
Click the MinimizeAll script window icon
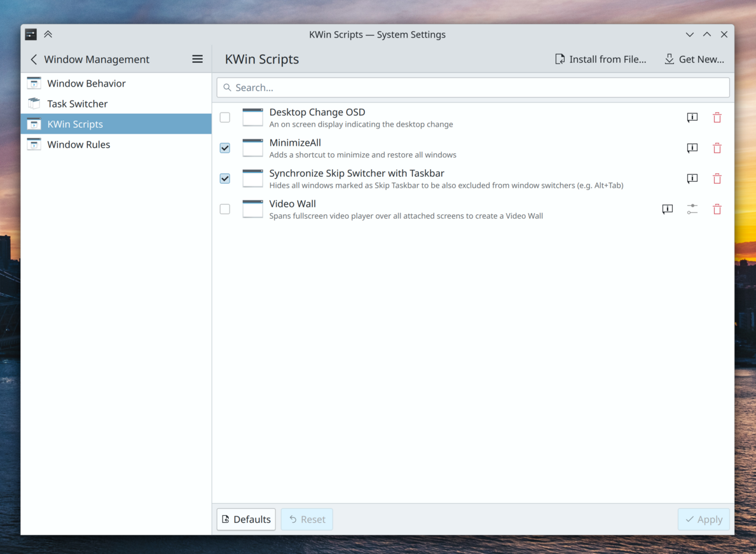click(x=252, y=148)
